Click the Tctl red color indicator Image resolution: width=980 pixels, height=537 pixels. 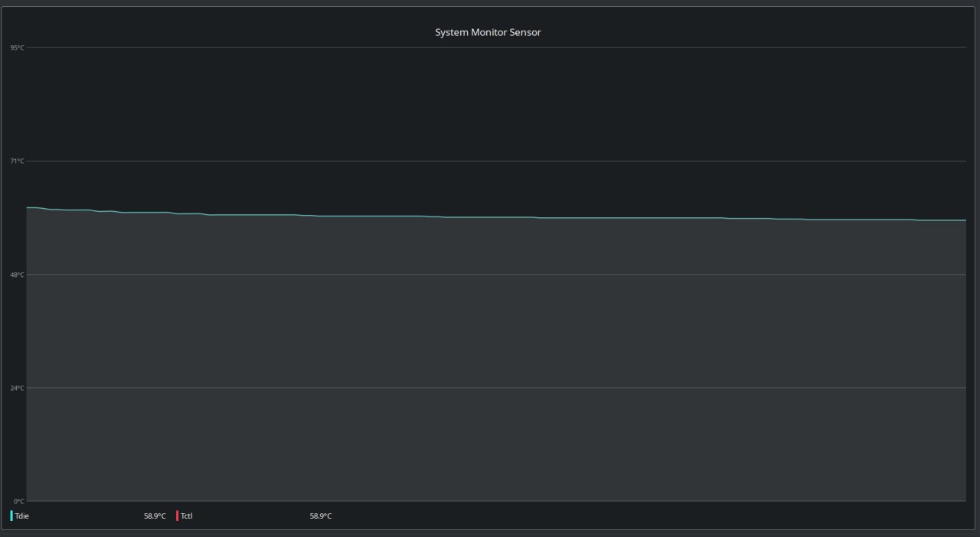pyautogui.click(x=178, y=516)
